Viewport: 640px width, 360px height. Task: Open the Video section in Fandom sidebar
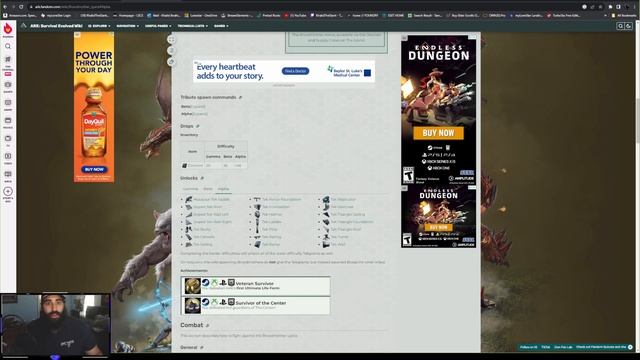8,158
